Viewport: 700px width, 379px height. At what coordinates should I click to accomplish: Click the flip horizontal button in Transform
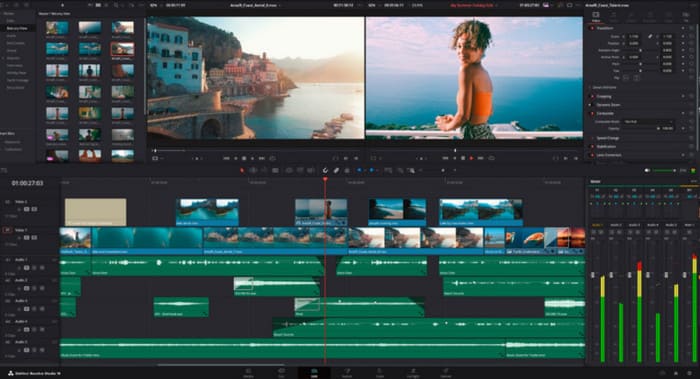[625, 78]
